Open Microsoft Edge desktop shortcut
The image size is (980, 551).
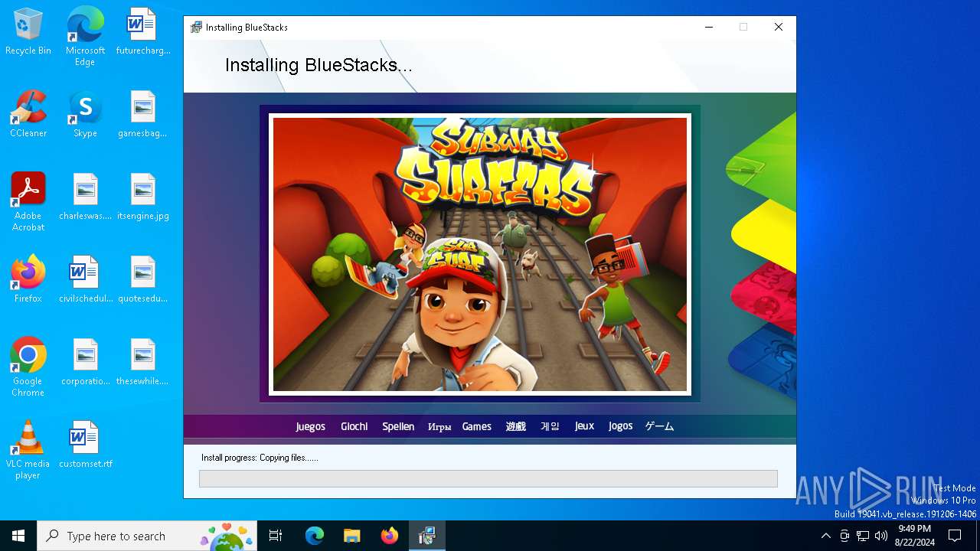pyautogui.click(x=85, y=36)
